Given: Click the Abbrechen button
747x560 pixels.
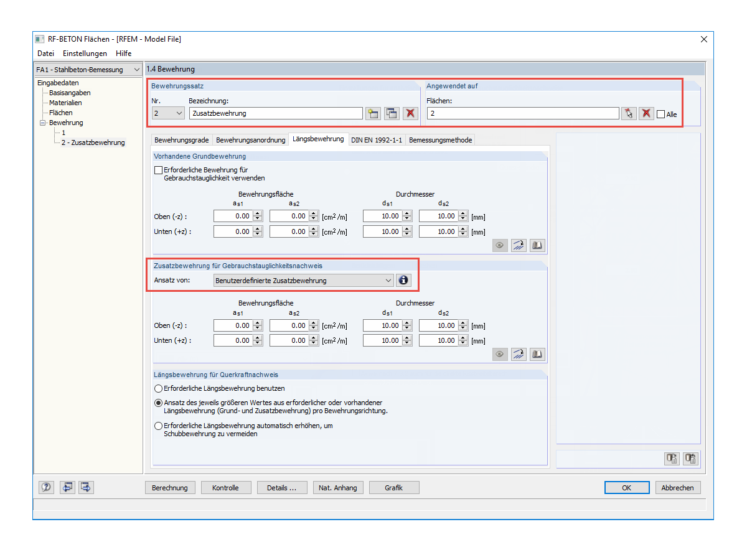Looking at the screenshot, I should (677, 488).
